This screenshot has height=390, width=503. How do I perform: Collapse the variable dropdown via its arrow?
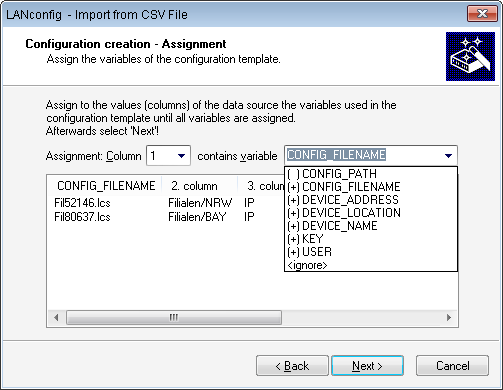448,155
